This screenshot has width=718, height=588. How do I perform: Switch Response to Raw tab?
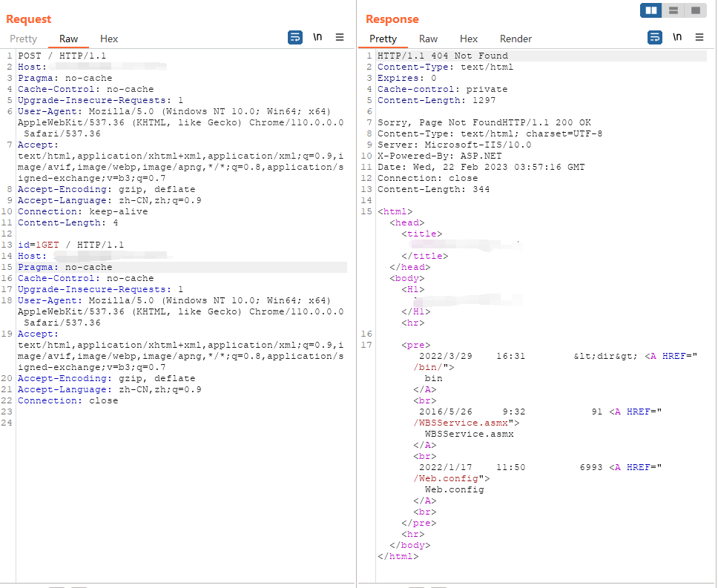point(428,39)
